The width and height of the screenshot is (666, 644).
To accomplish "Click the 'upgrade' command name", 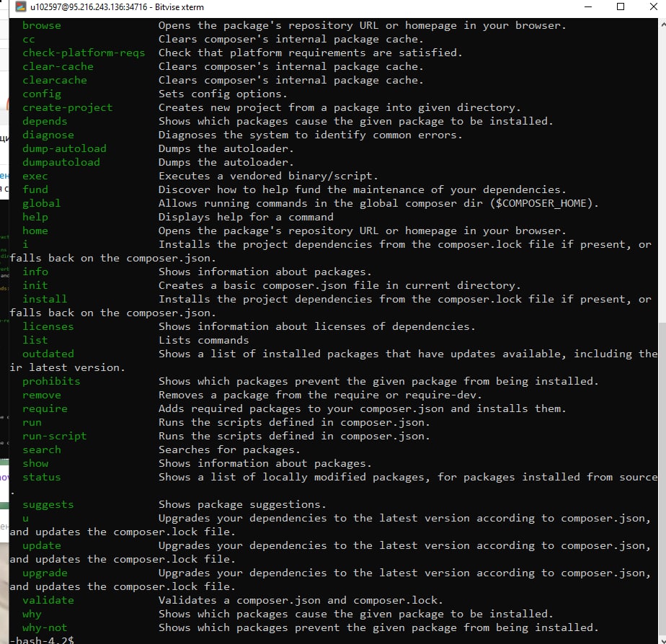I will click(x=45, y=573).
